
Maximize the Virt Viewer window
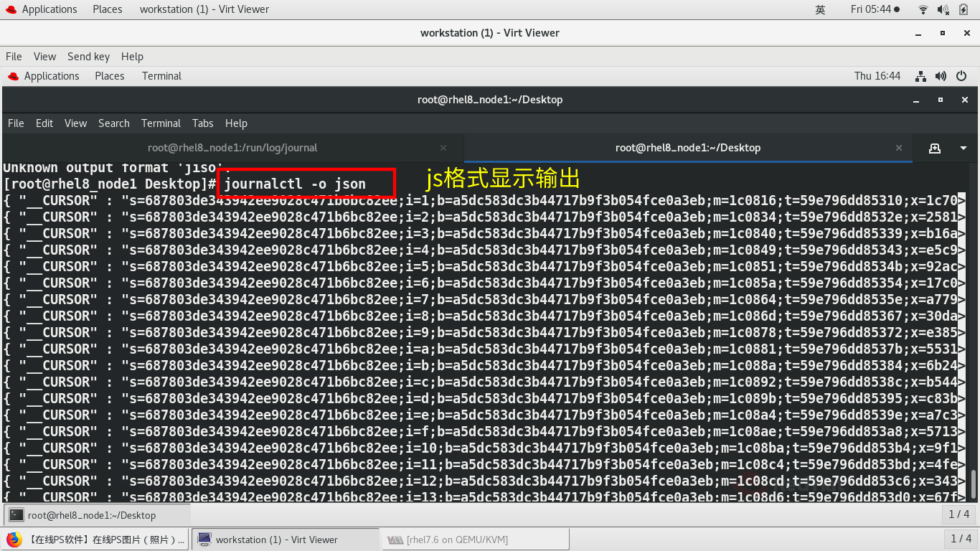click(x=943, y=33)
